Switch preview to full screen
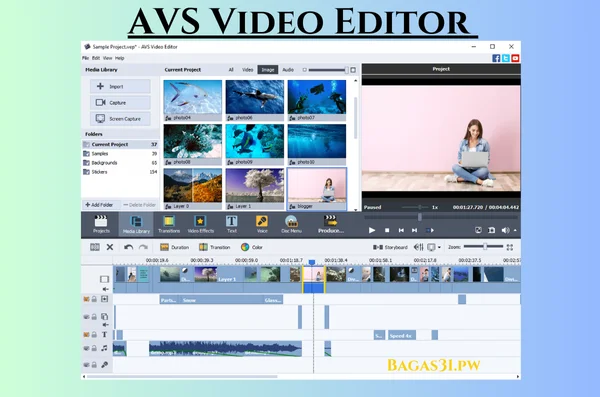Image resolution: width=600 pixels, height=397 pixels. coord(478,230)
